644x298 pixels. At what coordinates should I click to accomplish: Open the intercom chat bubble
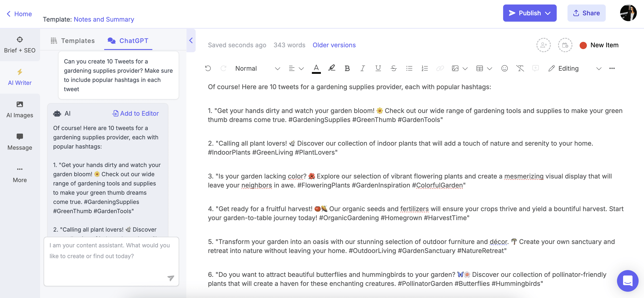(x=628, y=280)
